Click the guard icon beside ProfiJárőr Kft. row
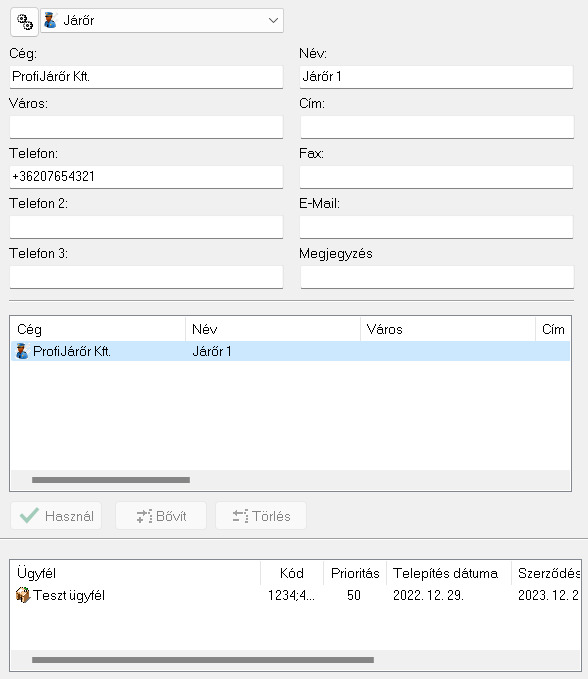Viewport: 588px width, 679px height. tap(22, 351)
